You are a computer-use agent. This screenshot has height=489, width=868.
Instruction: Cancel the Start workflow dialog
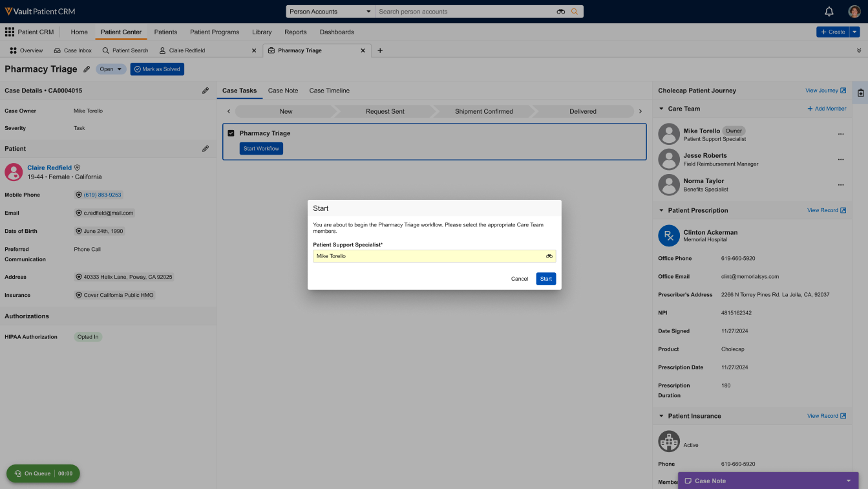[x=520, y=279]
